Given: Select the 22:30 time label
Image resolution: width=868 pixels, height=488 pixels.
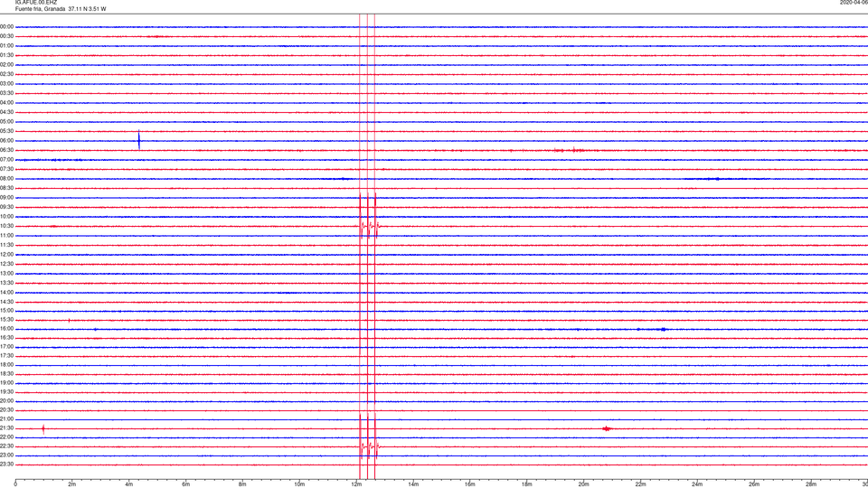Looking at the screenshot, I should coord(6,446).
